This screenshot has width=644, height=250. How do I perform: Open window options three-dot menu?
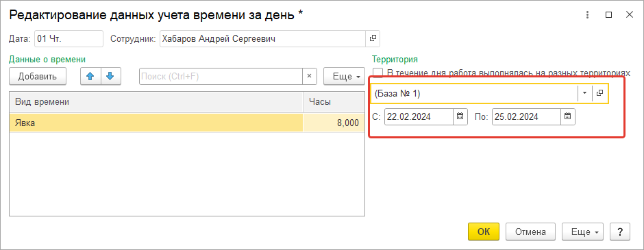[589, 15]
